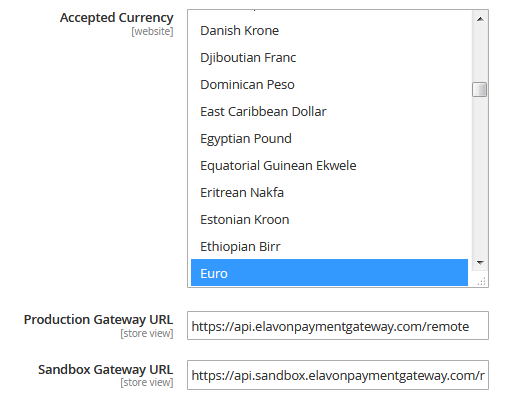Click the resize grip of currency listbox

click(x=481, y=281)
